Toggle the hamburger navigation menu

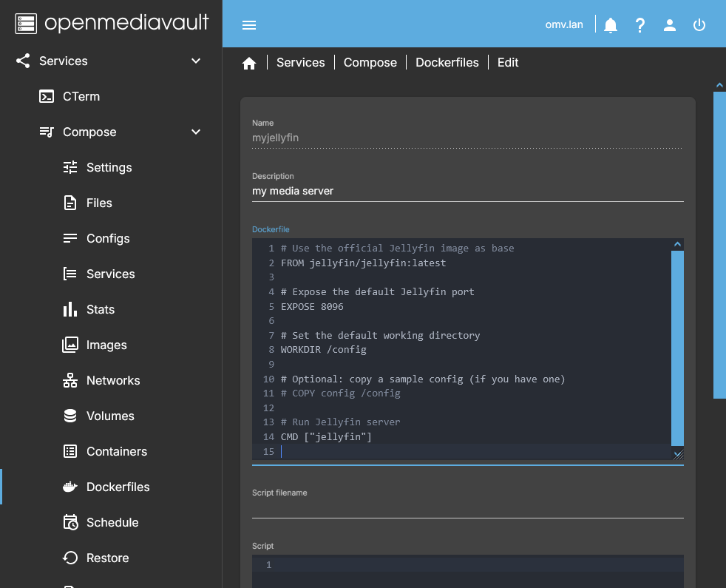click(249, 24)
